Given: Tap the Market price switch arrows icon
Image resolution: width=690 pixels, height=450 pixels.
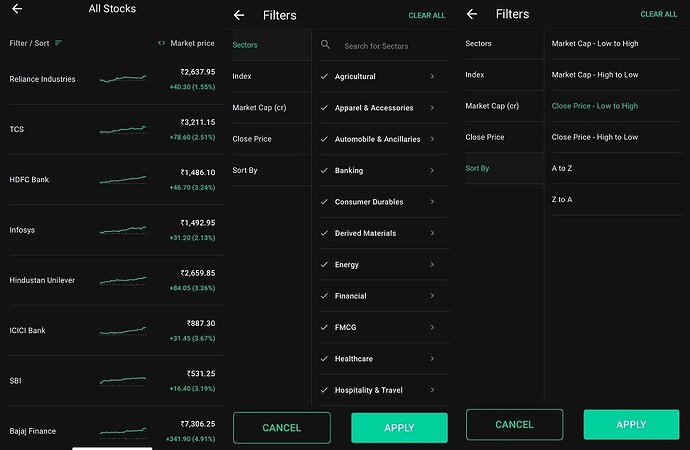Looking at the screenshot, I should (x=161, y=43).
